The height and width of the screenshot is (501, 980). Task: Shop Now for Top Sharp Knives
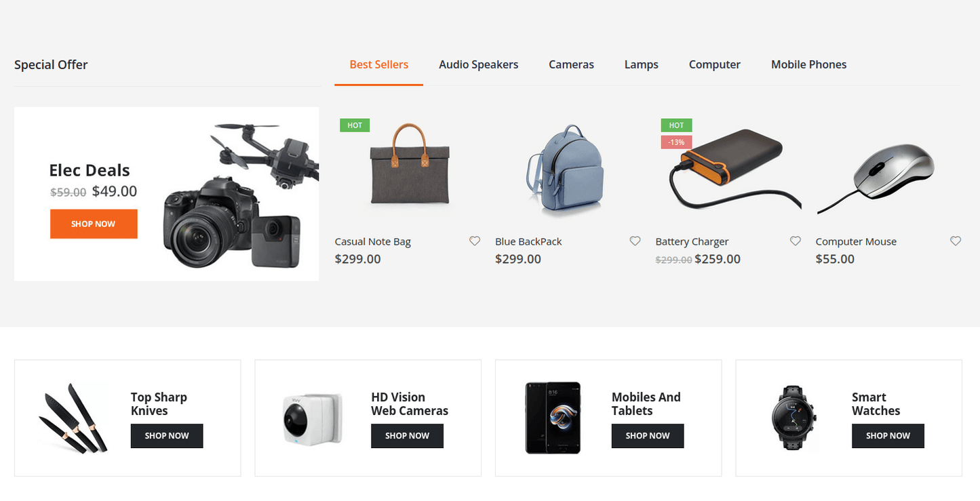[x=167, y=436]
